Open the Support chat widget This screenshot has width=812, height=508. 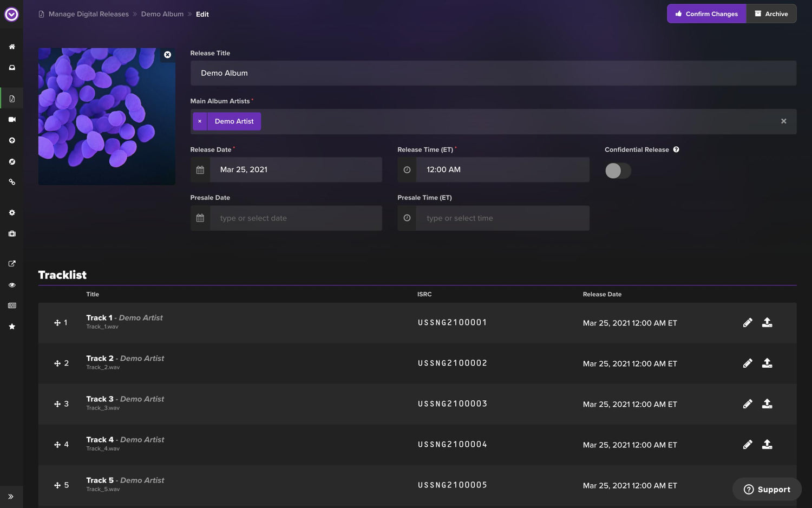coord(767,489)
